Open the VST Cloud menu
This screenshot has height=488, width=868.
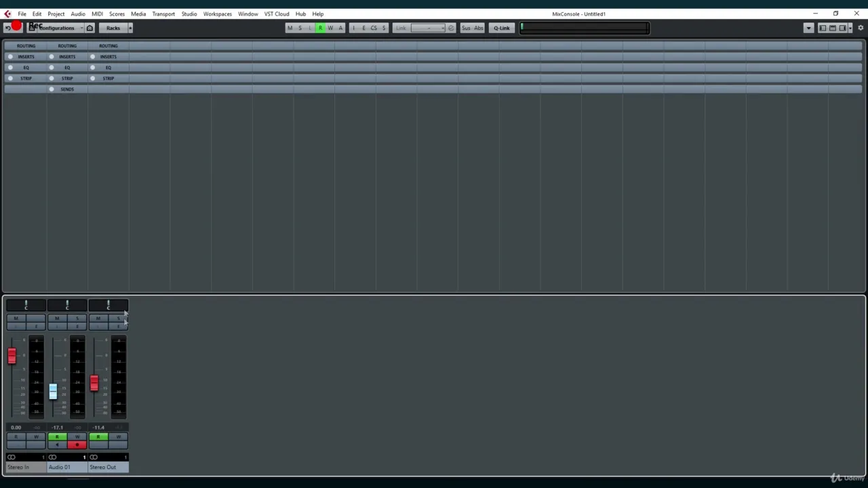point(277,14)
